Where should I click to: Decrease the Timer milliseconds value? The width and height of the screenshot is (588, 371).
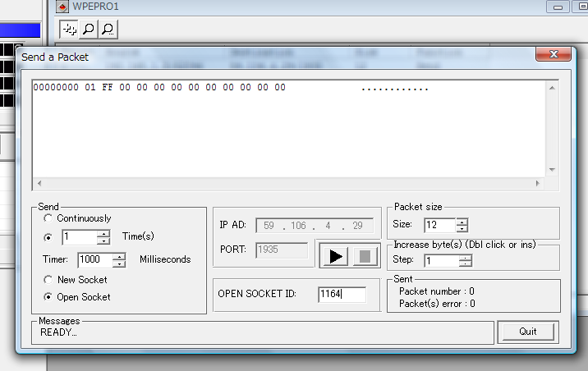tap(120, 263)
